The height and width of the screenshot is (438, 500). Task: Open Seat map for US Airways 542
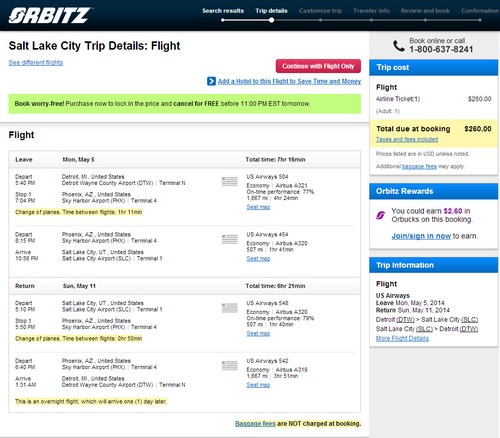click(x=258, y=385)
